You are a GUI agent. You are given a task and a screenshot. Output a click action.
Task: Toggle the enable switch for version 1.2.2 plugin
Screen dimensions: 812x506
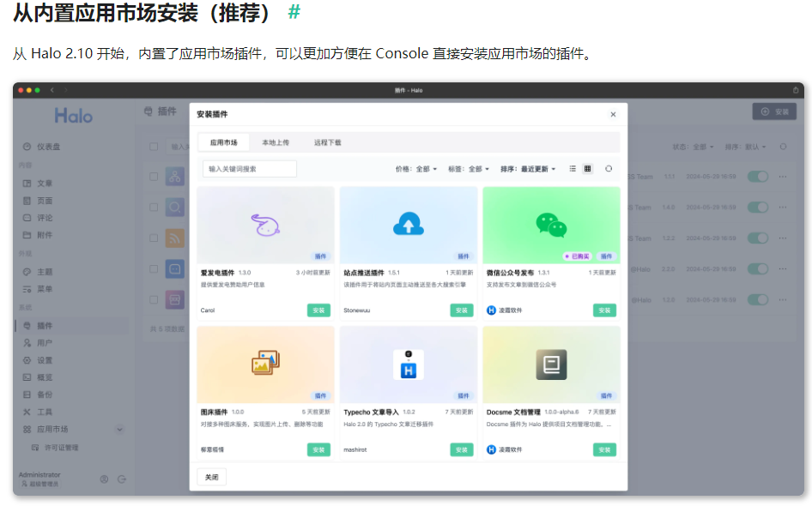(758, 238)
